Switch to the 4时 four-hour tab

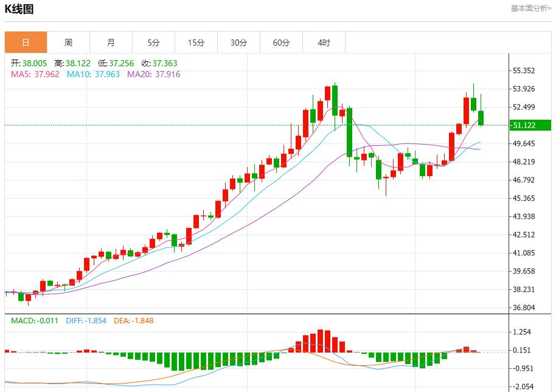pos(324,43)
